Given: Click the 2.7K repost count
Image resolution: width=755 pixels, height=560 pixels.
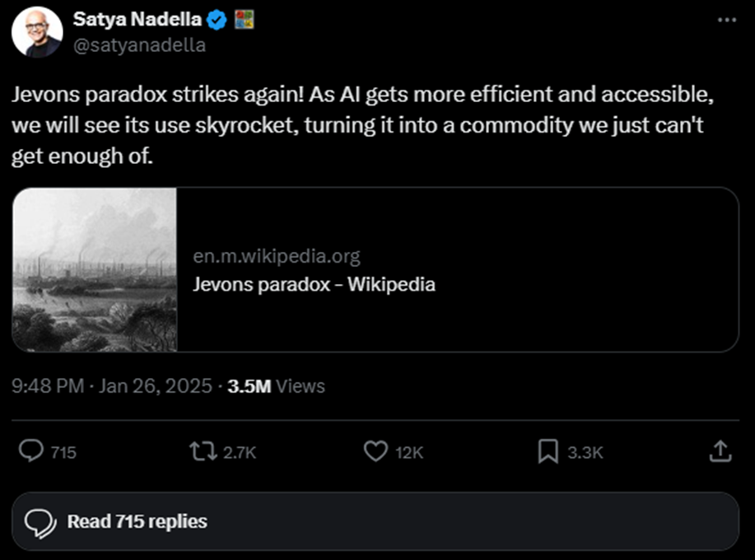Looking at the screenshot, I should pyautogui.click(x=240, y=452).
